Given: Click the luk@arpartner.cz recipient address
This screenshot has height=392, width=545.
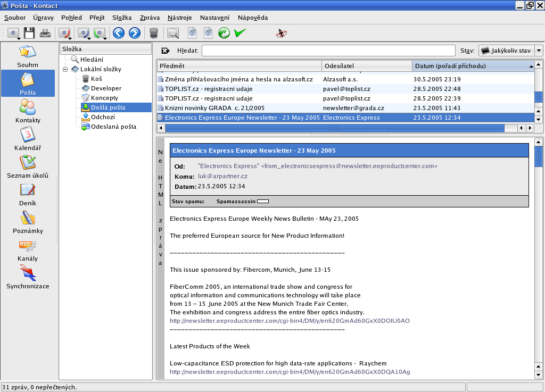Looking at the screenshot, I should coord(222,176).
